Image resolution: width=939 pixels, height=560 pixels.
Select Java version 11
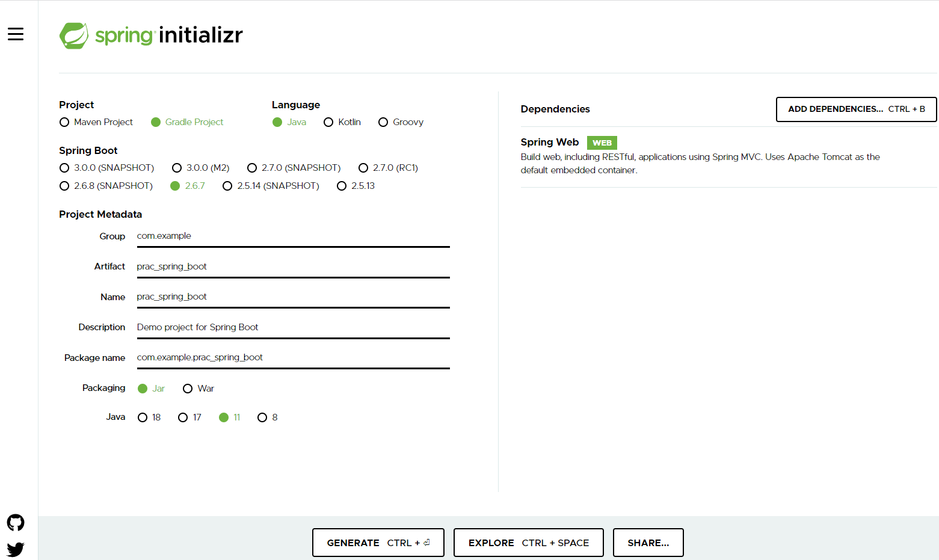point(230,417)
